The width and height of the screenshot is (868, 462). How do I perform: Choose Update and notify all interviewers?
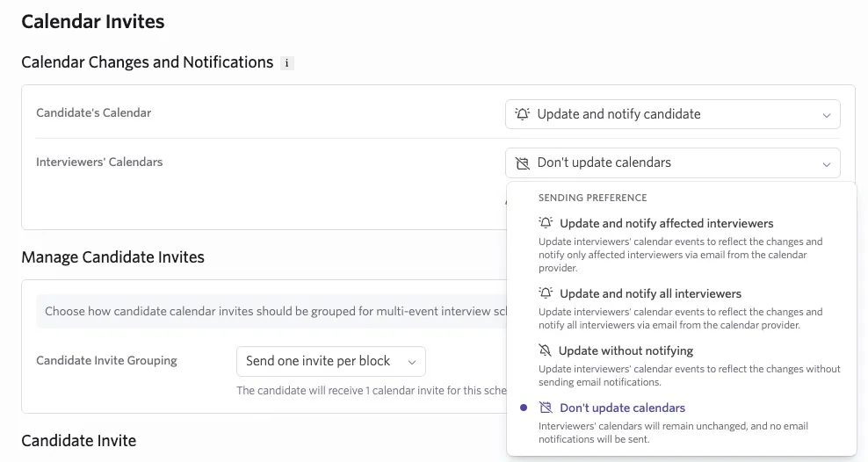[682, 308]
